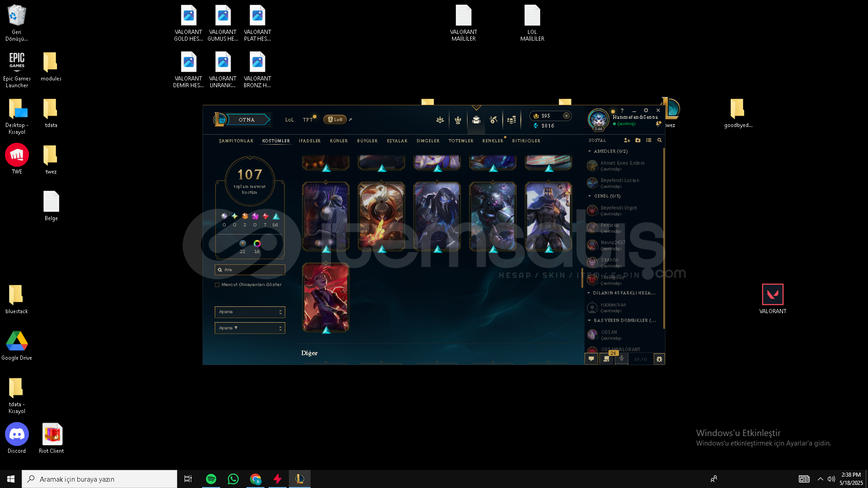Image resolution: width=868 pixels, height=488 pixels.
Task: Click the plus icon to buy RP
Action: 566,116
